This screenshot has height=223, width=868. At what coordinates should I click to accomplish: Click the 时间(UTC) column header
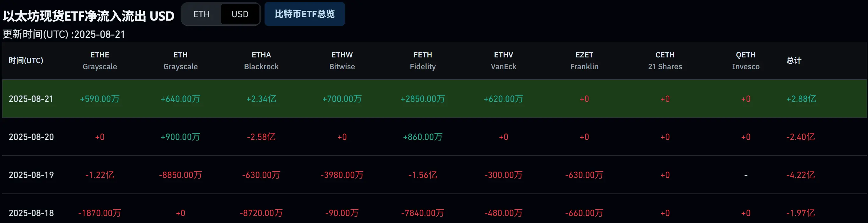26,61
